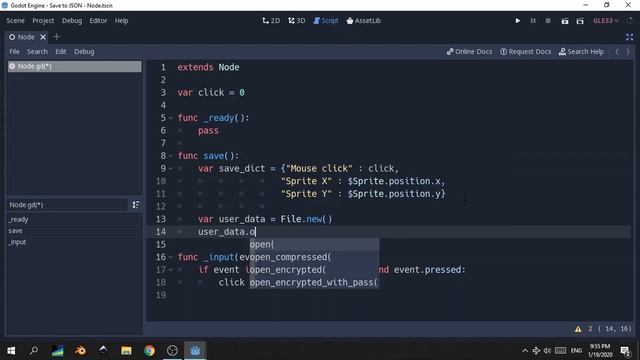Collapse the _ready function on line 5
640x360 pixels.
[x=171, y=118]
